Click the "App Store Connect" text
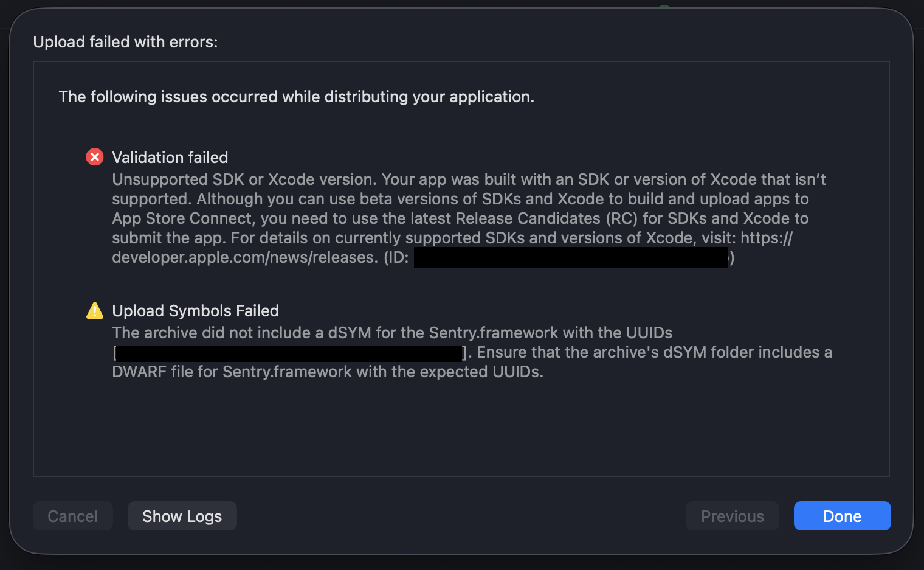Image resolution: width=924 pixels, height=570 pixels. point(183,218)
